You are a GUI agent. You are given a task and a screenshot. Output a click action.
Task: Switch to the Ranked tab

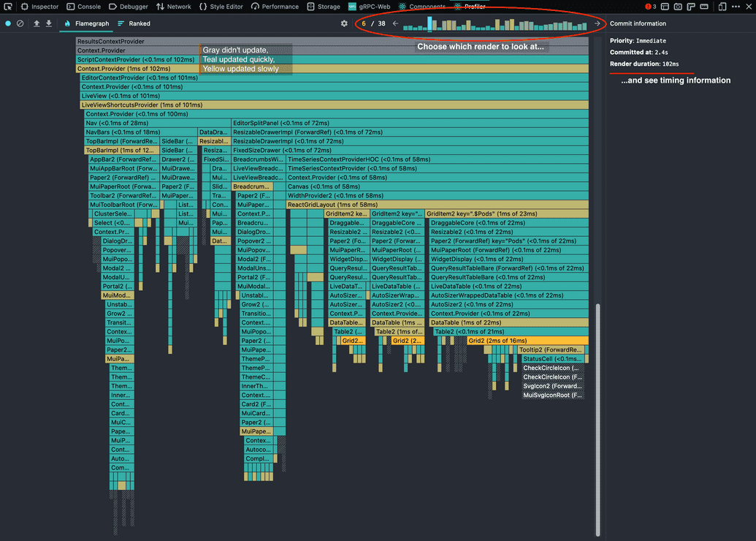134,23
